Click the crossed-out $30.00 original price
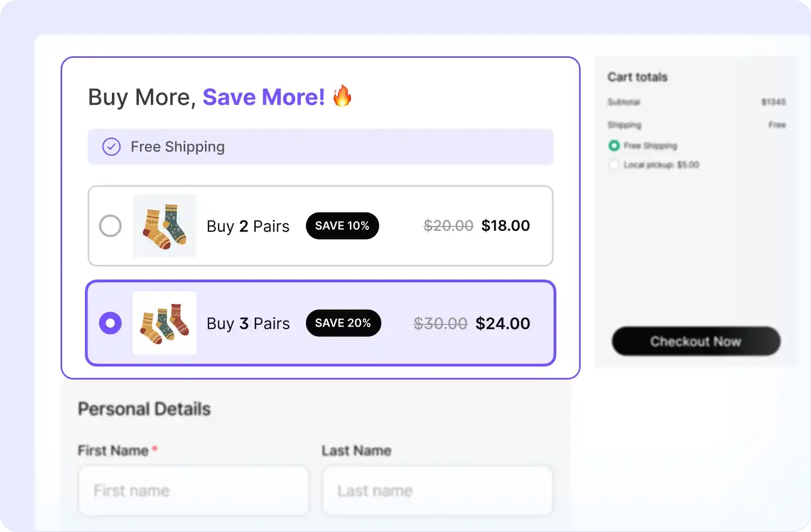Viewport: 811px width, 532px height. (440, 323)
